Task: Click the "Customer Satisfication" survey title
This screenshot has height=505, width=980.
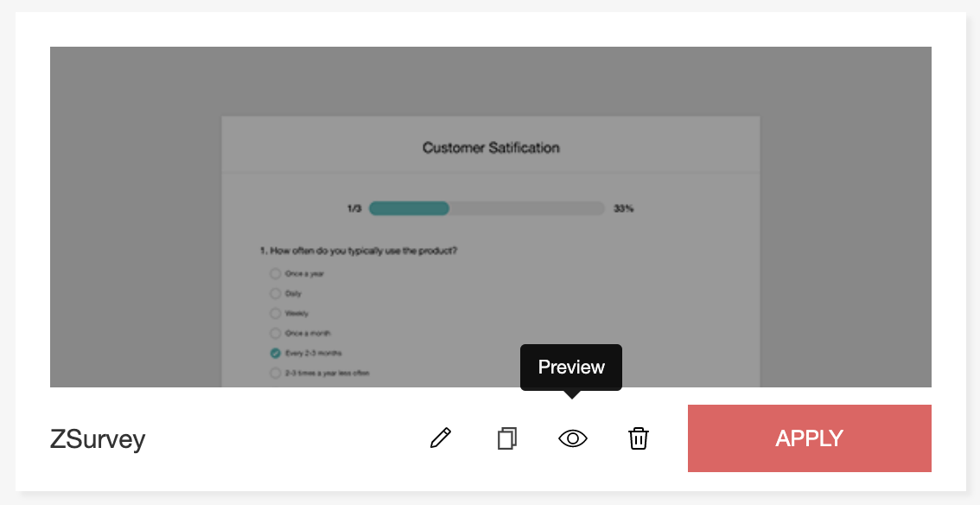Action: coord(491,148)
